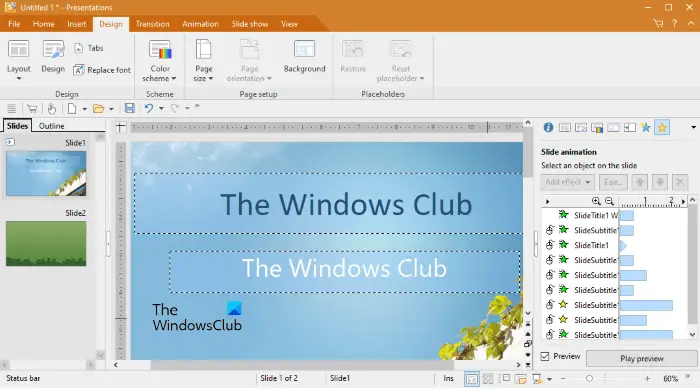Image resolution: width=700 pixels, height=390 pixels.
Task: Open the Slide show ribbon tab
Action: pos(250,24)
